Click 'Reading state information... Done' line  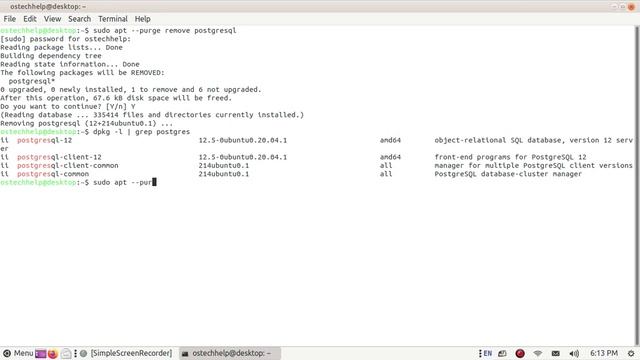pos(70,64)
